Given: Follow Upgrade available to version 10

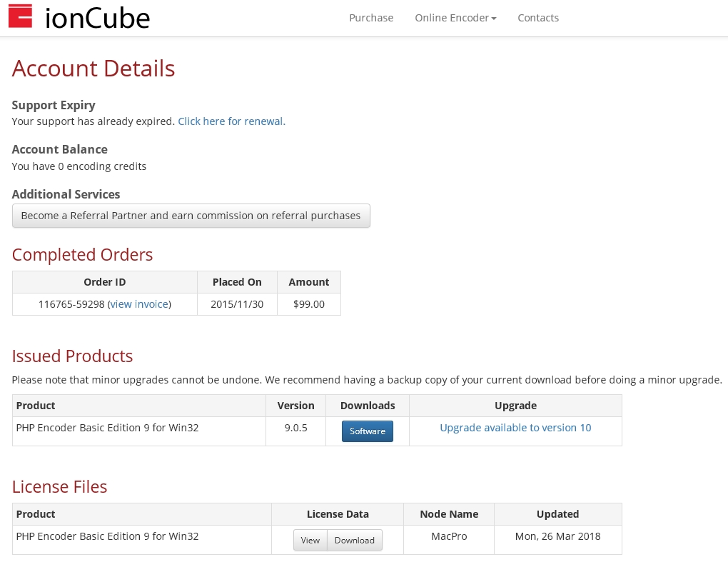Looking at the screenshot, I should tap(515, 428).
